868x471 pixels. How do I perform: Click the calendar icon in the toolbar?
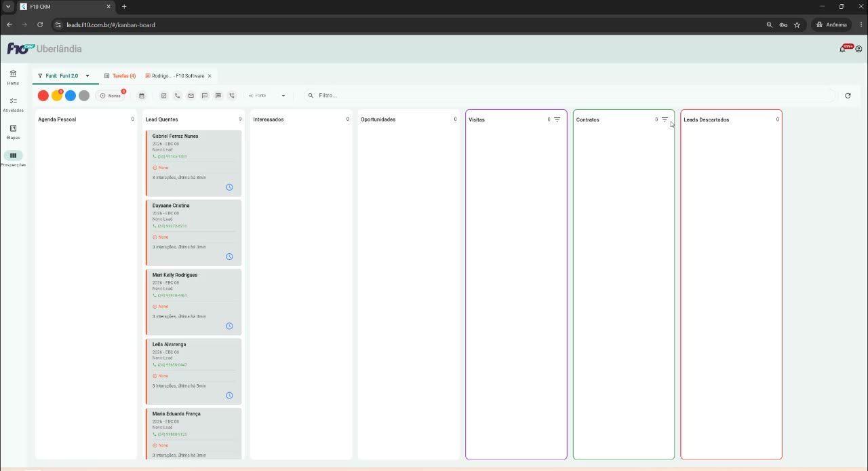142,96
